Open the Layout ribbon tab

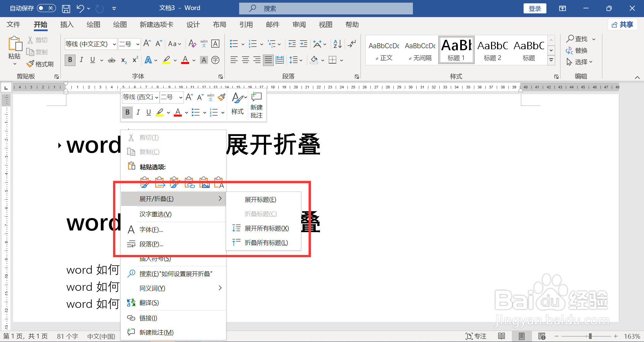click(x=219, y=24)
